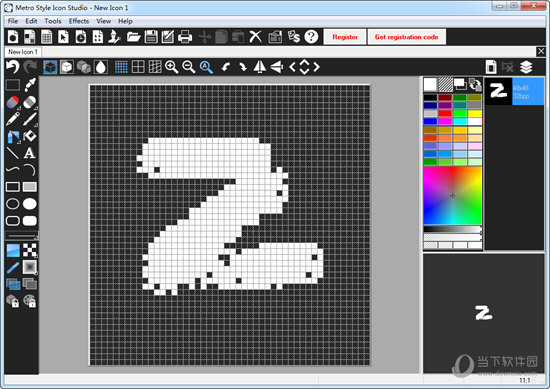Toggle the 3D cube view mode
Viewport: 550px width, 389px height.
pos(51,67)
